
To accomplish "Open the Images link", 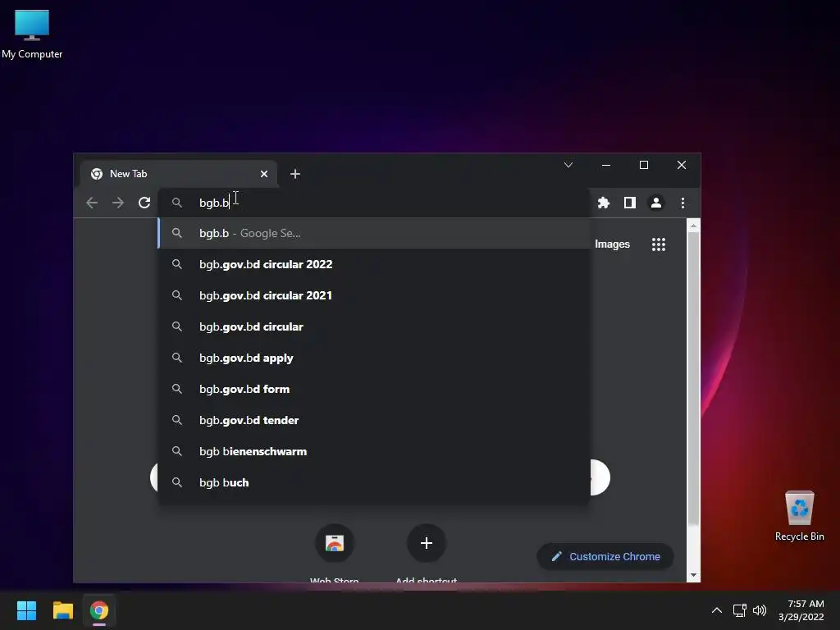I will [x=612, y=244].
